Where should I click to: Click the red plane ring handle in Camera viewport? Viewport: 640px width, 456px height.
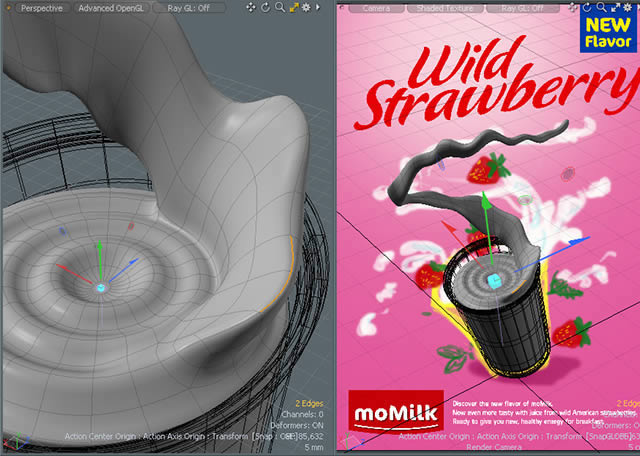(x=567, y=174)
